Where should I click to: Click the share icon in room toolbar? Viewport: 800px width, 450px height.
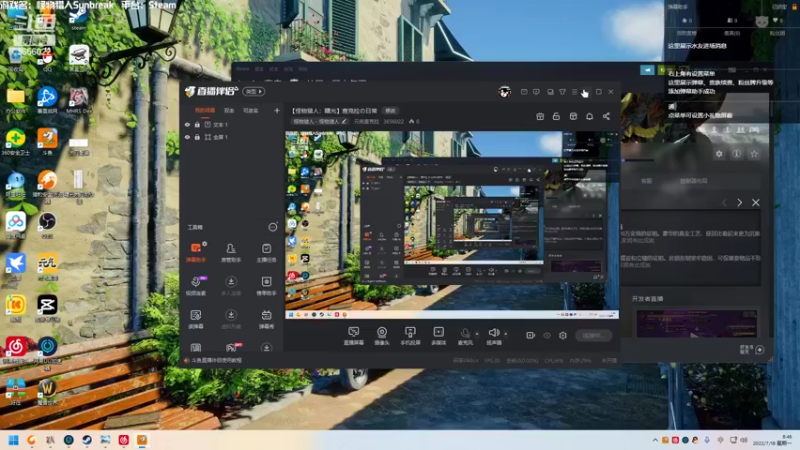pos(606,116)
